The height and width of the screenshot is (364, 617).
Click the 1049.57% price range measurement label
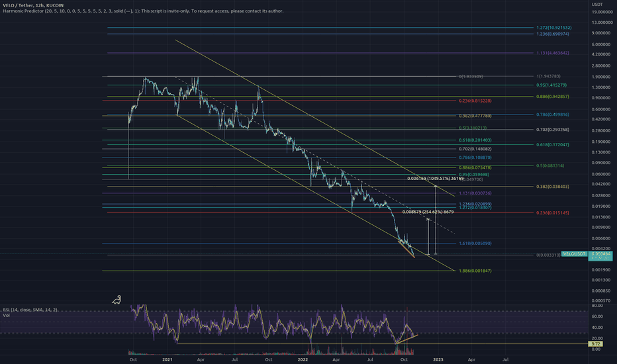[x=435, y=179]
